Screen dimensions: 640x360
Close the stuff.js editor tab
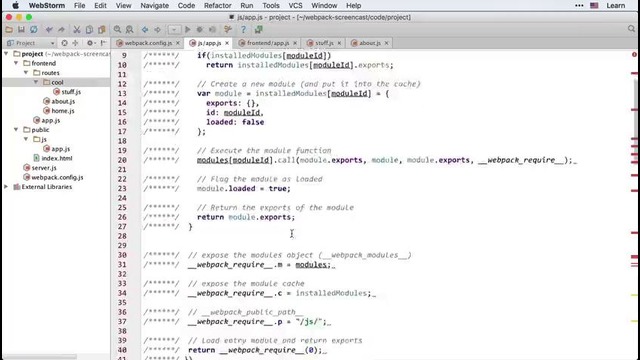point(339,43)
